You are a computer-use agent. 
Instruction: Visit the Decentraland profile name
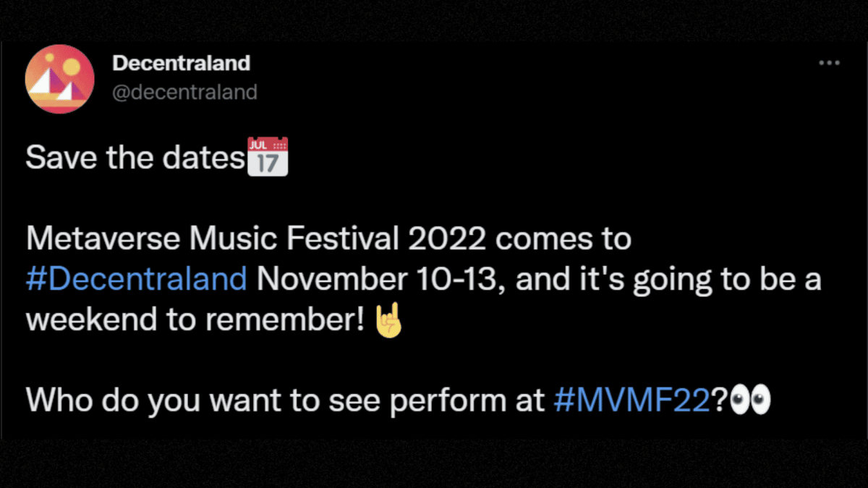181,62
